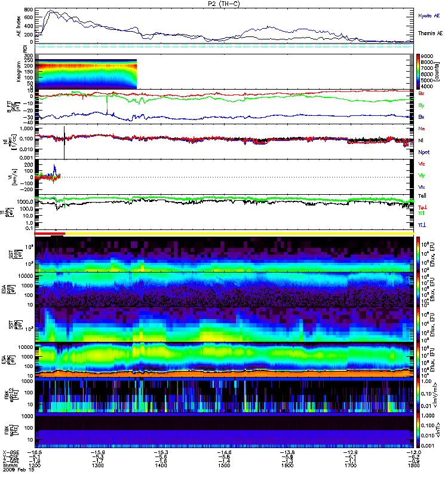Click the -40 tick on magnetic field axis
Image resolution: width=448 pixels, height=478 pixels.
[x=29, y=122]
